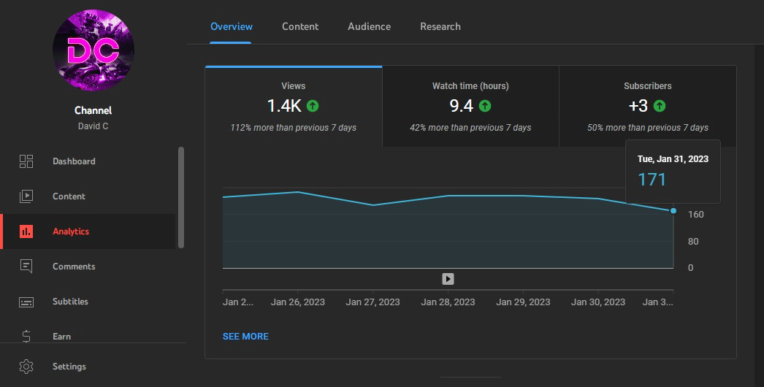Click green up-arrow next to 1.4K views

click(x=312, y=106)
